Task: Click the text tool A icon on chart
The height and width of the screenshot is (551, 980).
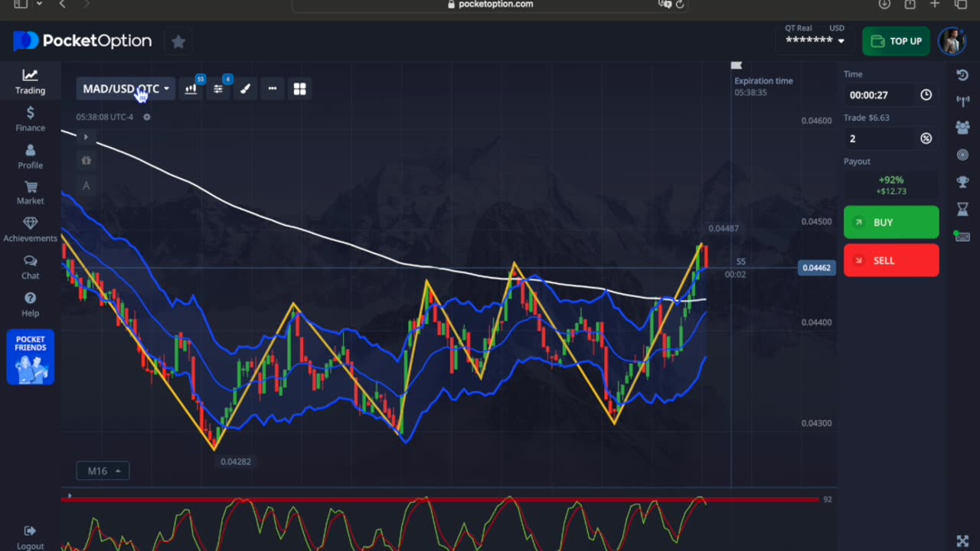Action: click(86, 185)
